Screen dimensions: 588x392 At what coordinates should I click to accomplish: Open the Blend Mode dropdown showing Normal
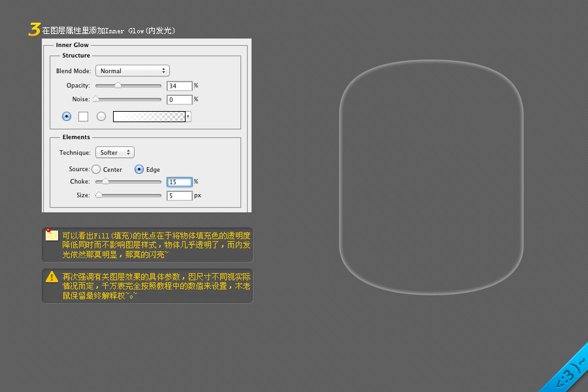pyautogui.click(x=133, y=71)
